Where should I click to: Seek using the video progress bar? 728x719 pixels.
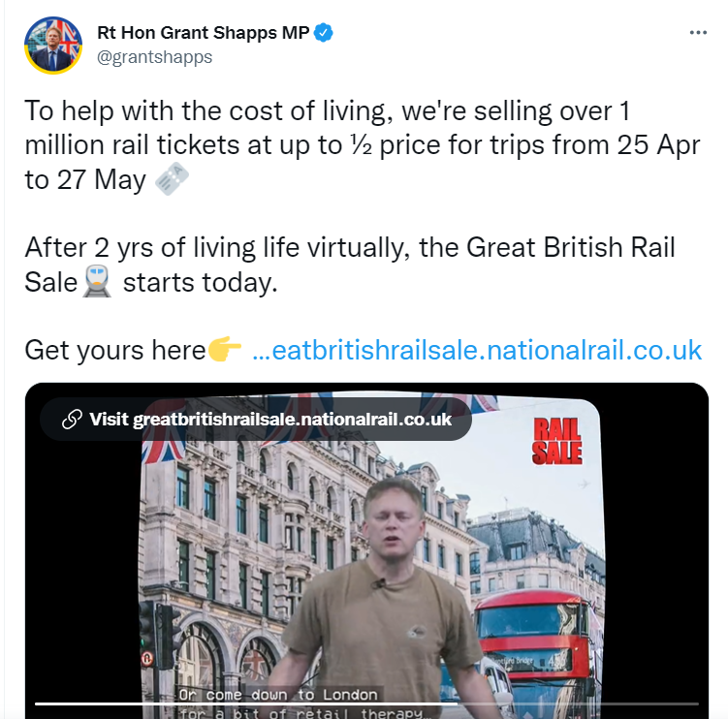tap(366, 703)
